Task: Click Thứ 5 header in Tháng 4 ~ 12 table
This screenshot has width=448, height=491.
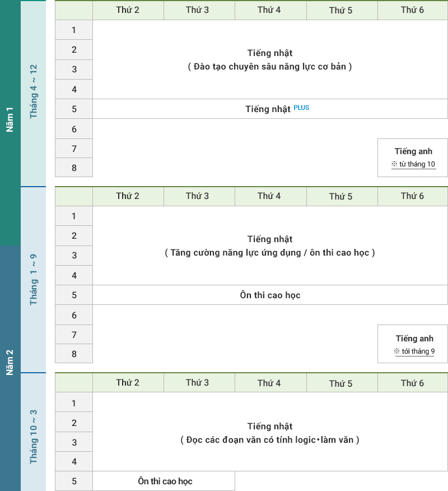Action: [341, 10]
